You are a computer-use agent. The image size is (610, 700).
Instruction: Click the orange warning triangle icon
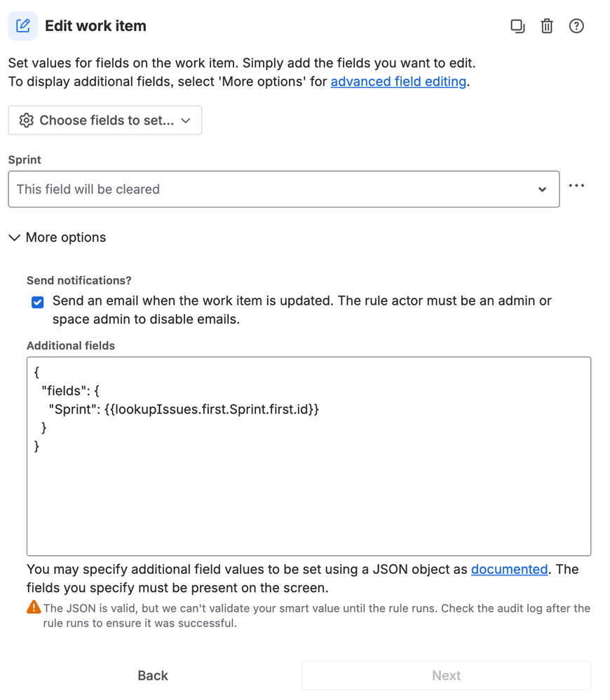(x=34, y=607)
